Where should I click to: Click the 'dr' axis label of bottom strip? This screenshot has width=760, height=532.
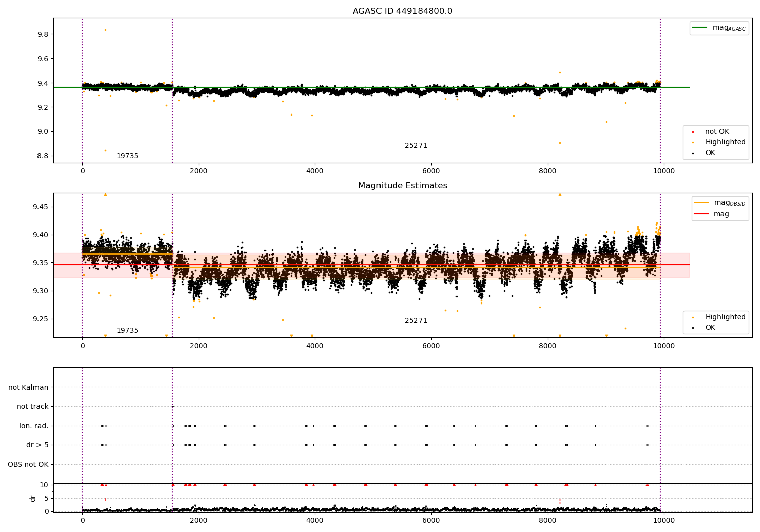33,498
